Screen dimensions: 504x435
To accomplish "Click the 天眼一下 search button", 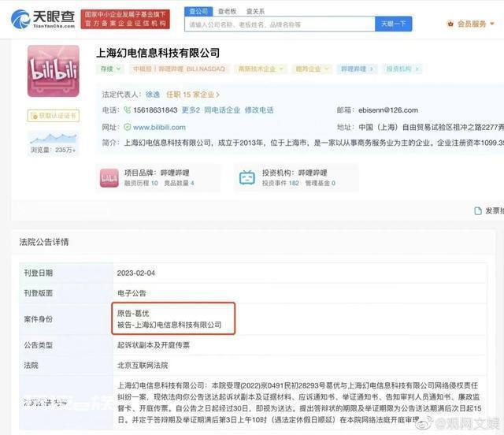I will click(x=394, y=24).
